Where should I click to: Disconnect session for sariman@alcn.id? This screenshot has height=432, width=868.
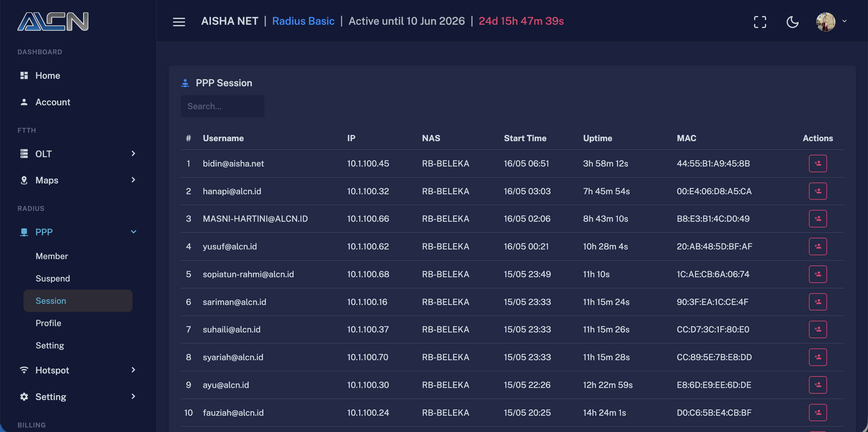(x=818, y=302)
